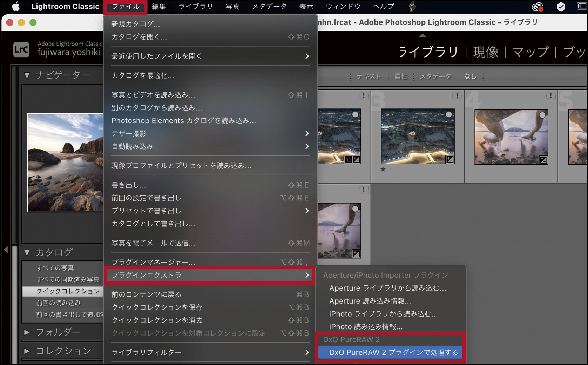This screenshot has width=588, height=365.
Task: Expand the コレクション panel
Action: click(27, 351)
